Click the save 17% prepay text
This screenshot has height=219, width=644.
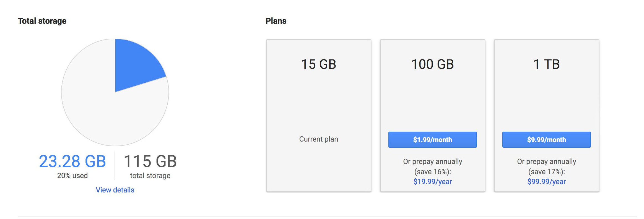click(x=546, y=172)
